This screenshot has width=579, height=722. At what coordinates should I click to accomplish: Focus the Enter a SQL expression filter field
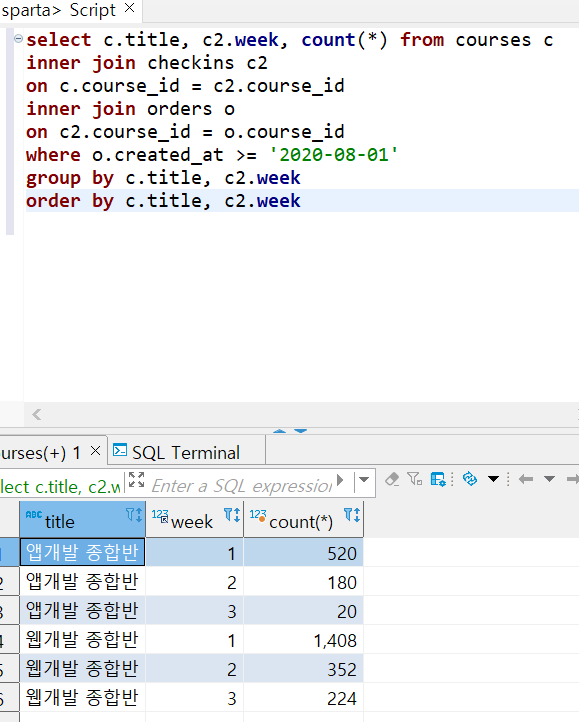(x=241, y=485)
